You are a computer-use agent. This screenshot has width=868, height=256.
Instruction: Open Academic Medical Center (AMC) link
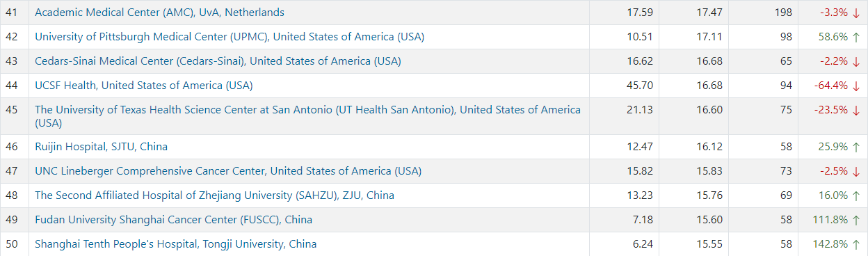click(159, 13)
